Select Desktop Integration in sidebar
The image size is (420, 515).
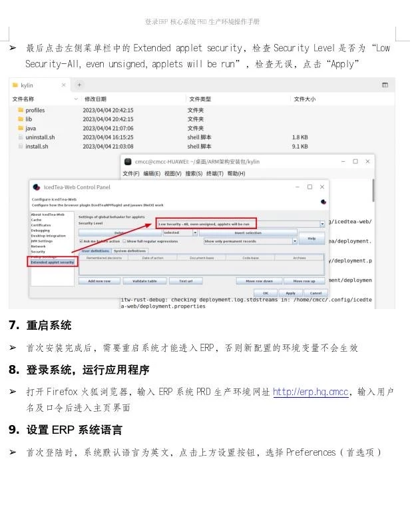48,236
